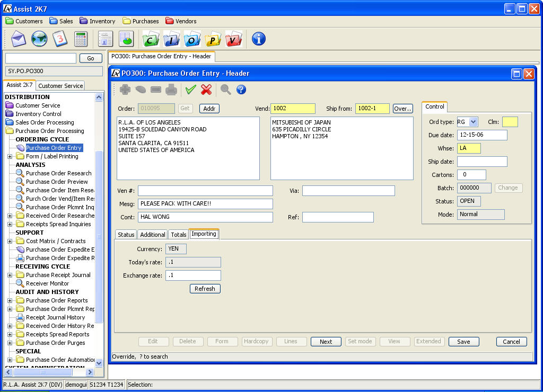543x392 pixels.
Task: Open the red V folder shortcut
Action: point(234,39)
